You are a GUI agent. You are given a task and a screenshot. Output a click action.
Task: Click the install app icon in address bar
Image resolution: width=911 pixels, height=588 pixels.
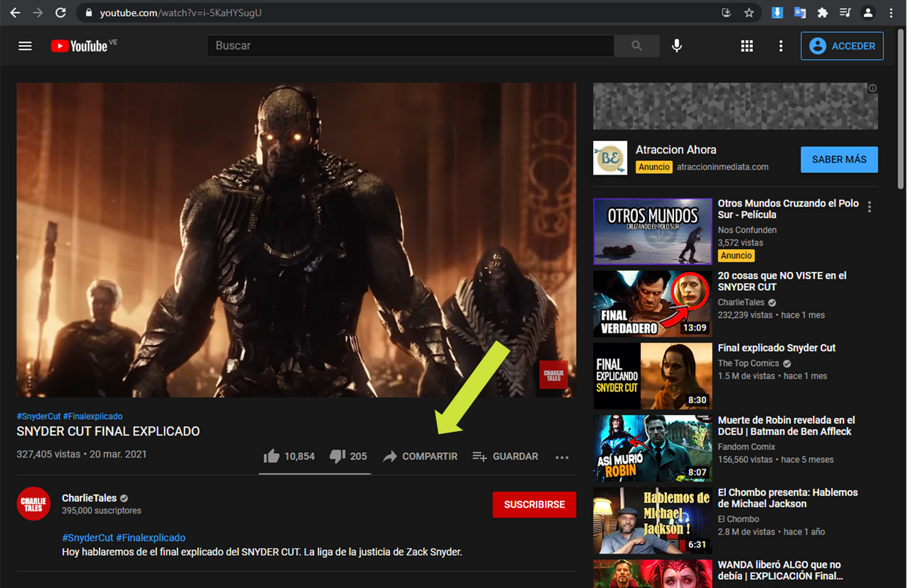pos(726,13)
